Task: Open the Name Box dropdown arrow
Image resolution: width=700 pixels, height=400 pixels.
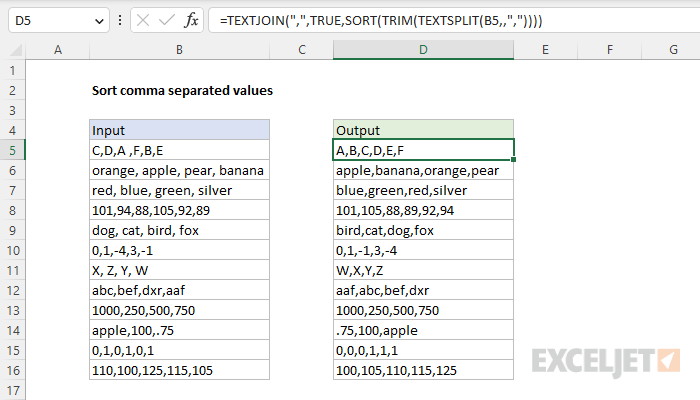Action: (99, 21)
